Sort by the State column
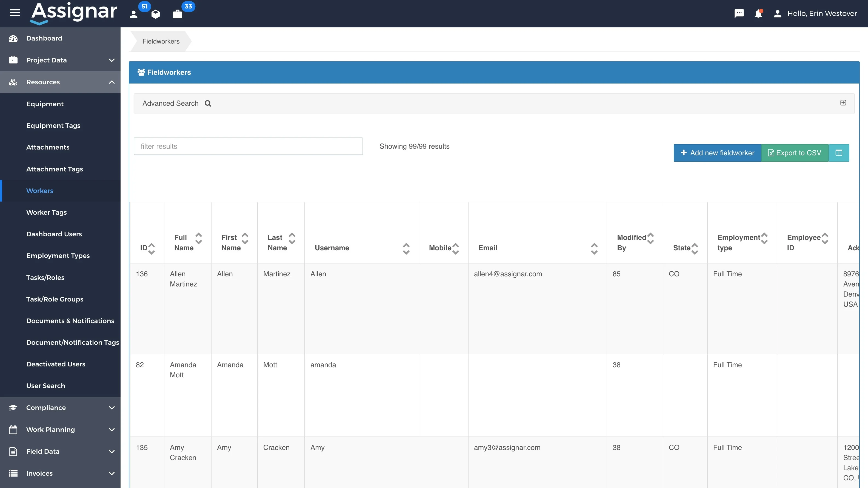868x488 pixels. point(695,249)
